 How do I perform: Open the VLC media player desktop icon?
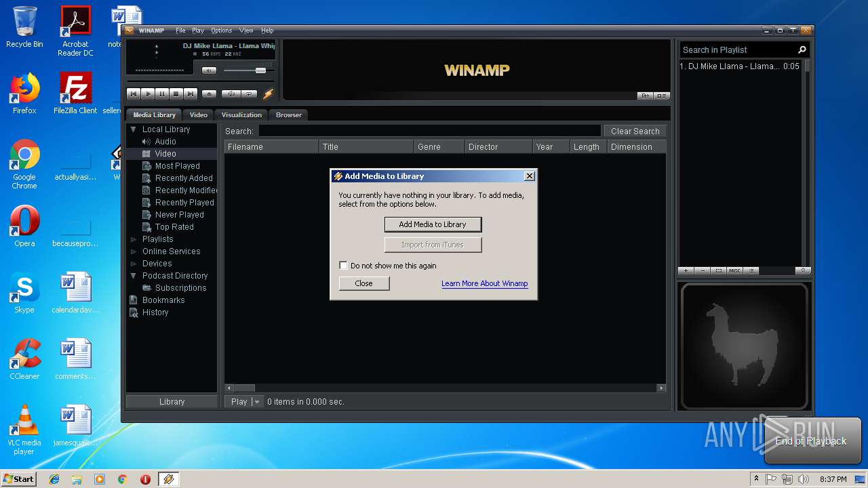pos(24,430)
